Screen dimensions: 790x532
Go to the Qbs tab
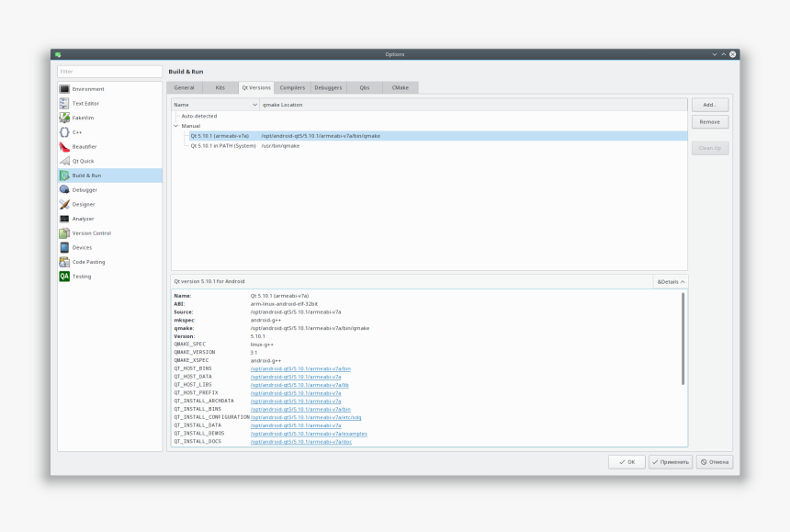click(365, 87)
